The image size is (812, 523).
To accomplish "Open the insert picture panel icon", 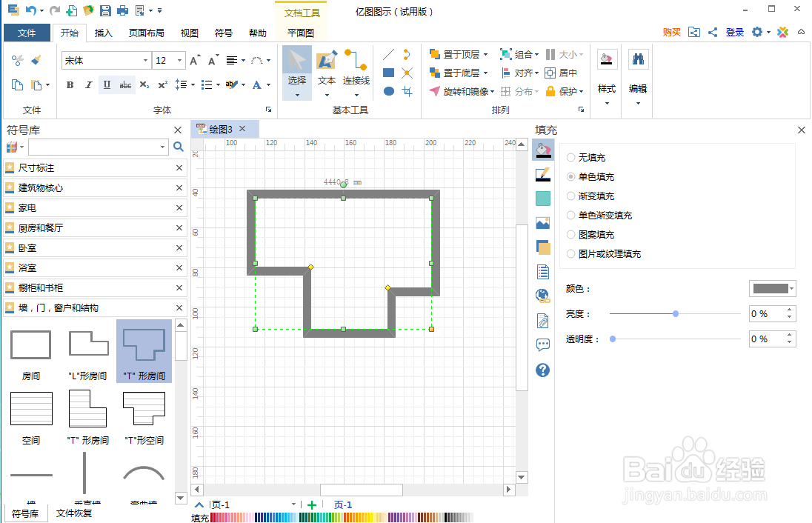I will 543,223.
